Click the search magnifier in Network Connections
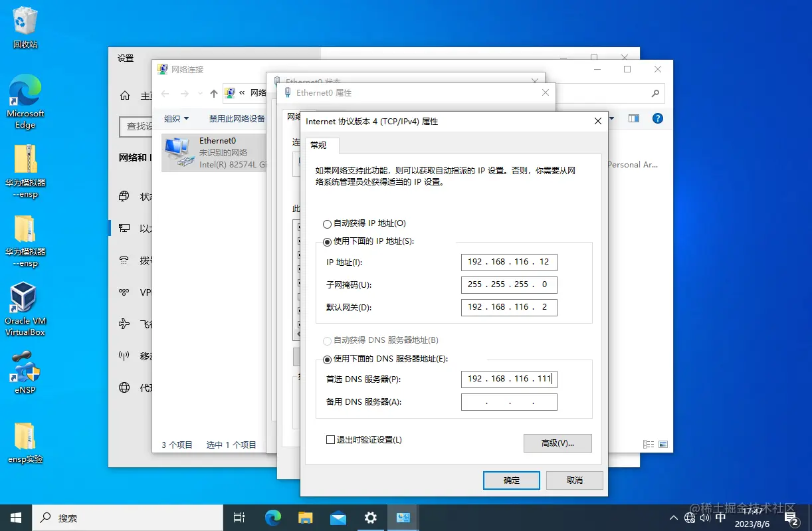Screen dimensions: 812x531 (x=655, y=93)
